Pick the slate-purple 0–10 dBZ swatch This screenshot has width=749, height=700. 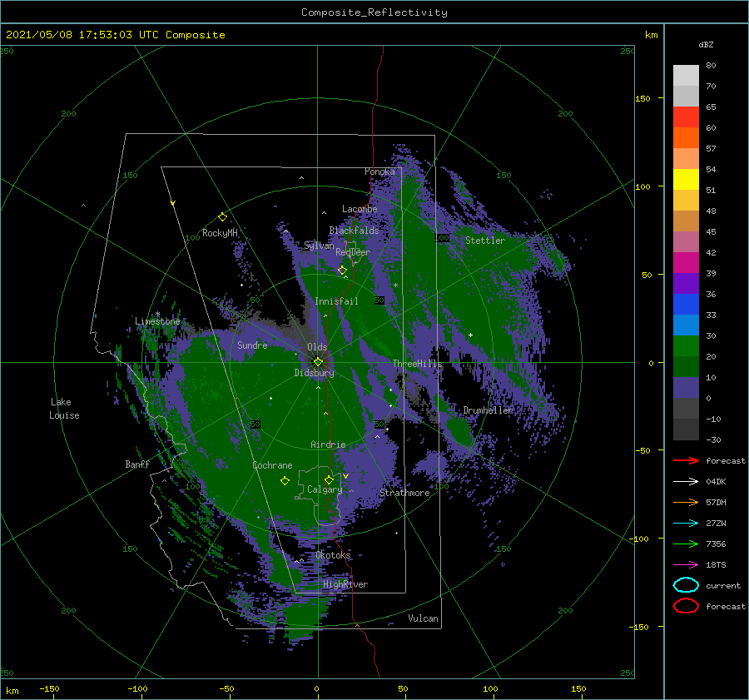click(686, 388)
